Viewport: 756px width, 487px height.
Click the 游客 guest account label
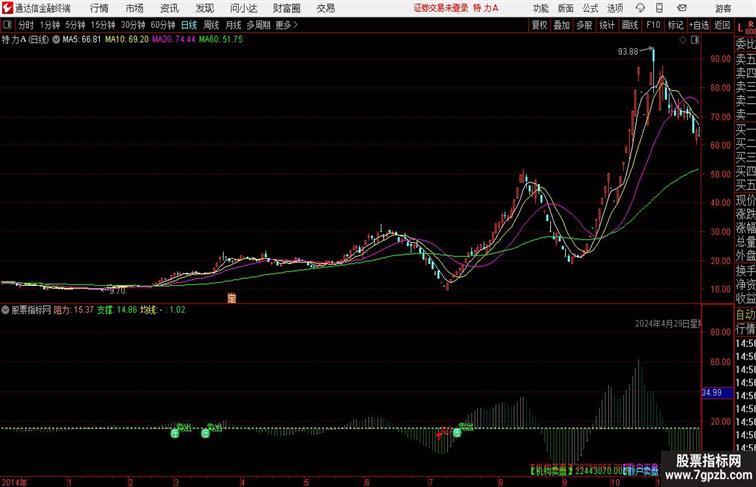click(723, 8)
